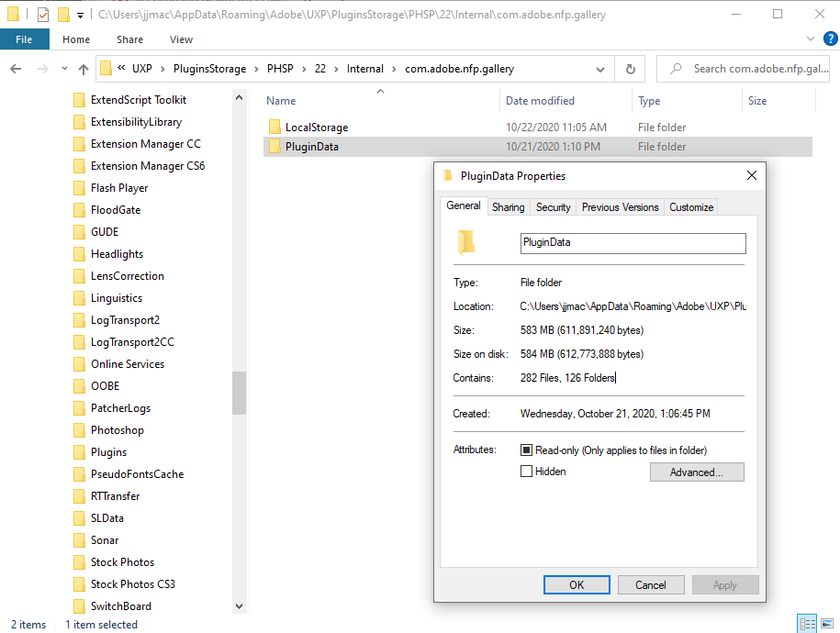The width and height of the screenshot is (840, 633).
Task: Go back to the previous folder
Action: tap(17, 69)
